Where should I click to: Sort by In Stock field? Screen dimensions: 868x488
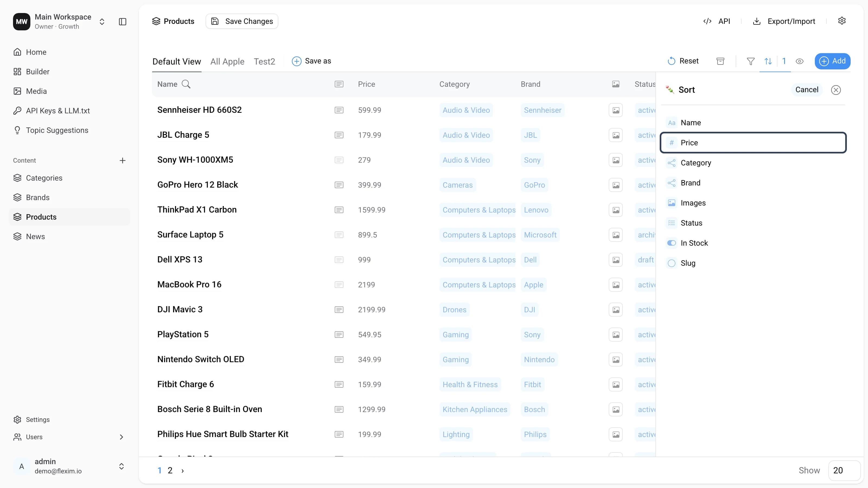(753, 243)
